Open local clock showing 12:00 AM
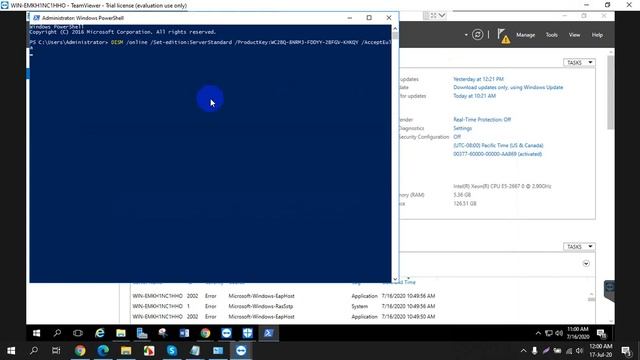Screen dimensions: 640x360 (600, 350)
